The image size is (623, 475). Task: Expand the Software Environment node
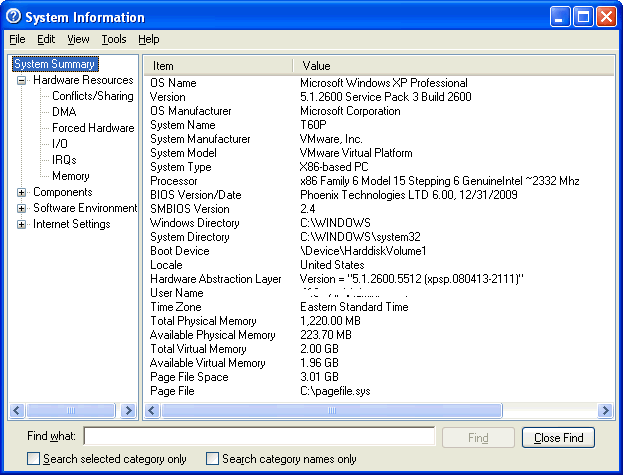coord(21,209)
